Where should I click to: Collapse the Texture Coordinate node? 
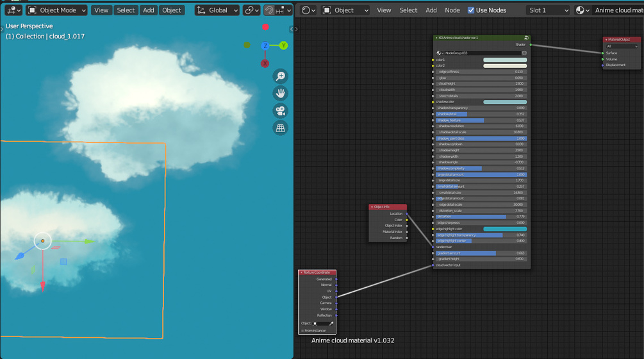(301, 272)
